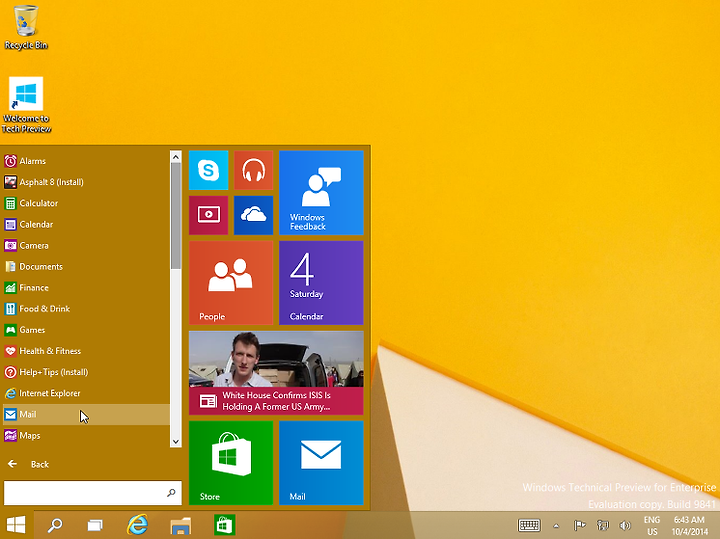Open File Explorer from taskbar
The image size is (720, 539).
coord(180,525)
